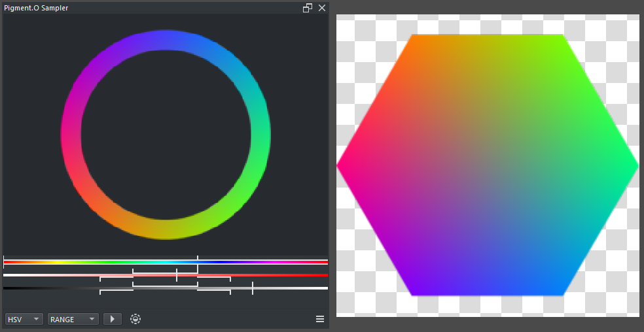Click the value slider handle marker
The height and width of the screenshot is (332, 644).
tap(253, 288)
